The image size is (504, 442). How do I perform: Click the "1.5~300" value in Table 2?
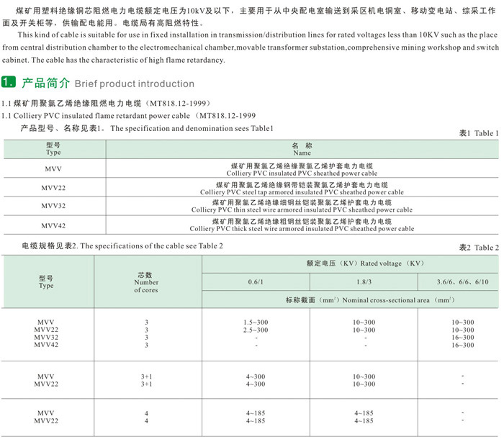(256, 323)
